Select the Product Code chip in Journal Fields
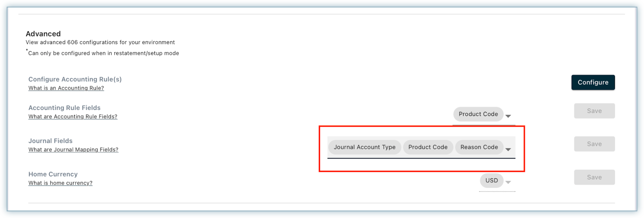 (428, 147)
